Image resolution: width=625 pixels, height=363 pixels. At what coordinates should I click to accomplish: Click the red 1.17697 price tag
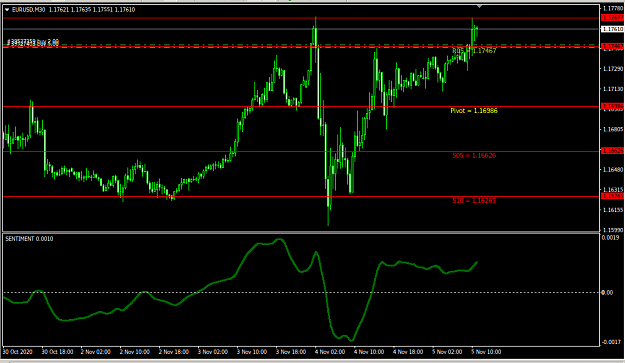click(x=612, y=18)
